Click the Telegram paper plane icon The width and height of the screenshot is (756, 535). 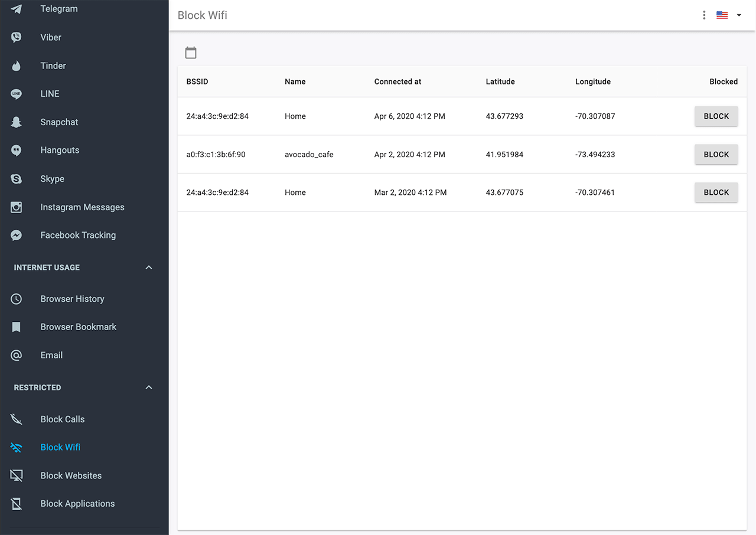click(x=17, y=9)
